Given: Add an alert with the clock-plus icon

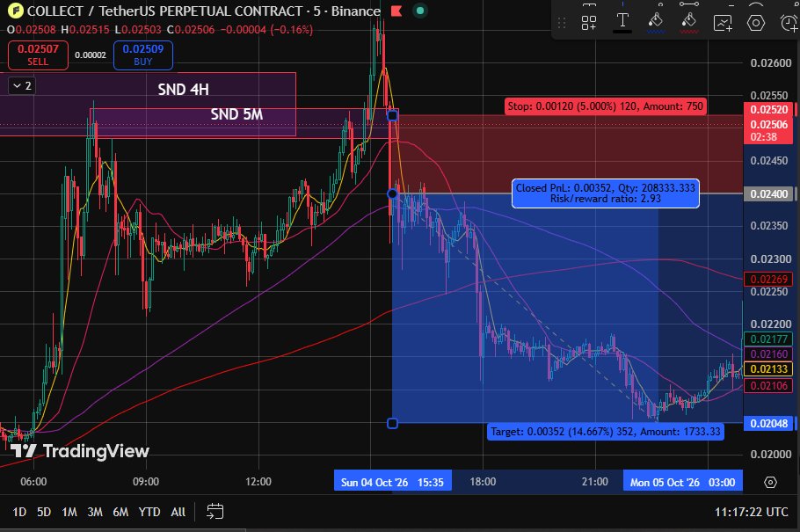Looking at the screenshot, I should coord(789,23).
